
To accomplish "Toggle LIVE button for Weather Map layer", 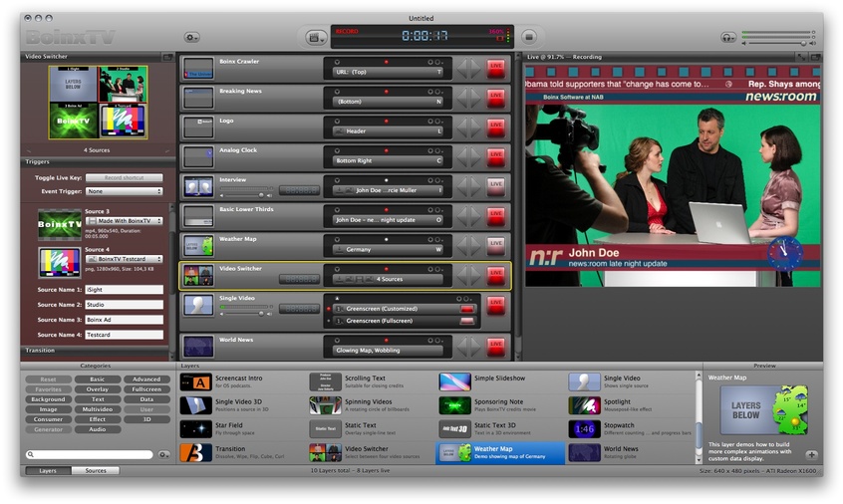I will (x=495, y=244).
